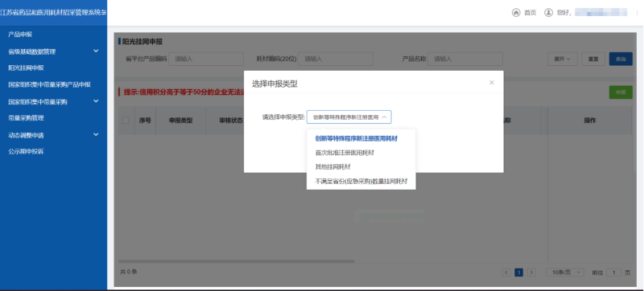The width and height of the screenshot is (644, 291).
Task: Go to the previous page with the left arrow
Action: pyautogui.click(x=506, y=273)
